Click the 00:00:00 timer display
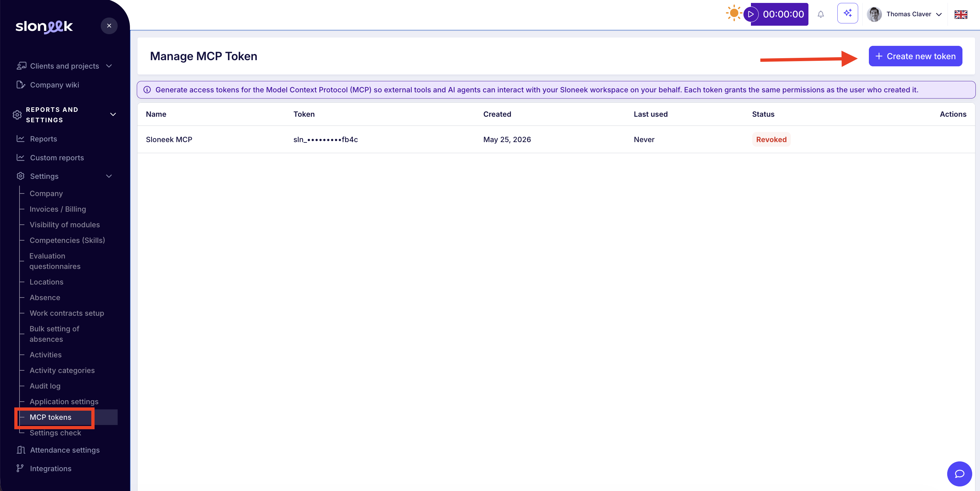 (783, 14)
